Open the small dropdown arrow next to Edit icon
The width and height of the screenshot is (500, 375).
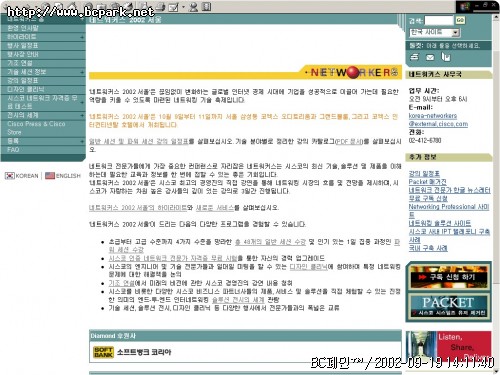click(183, 7)
